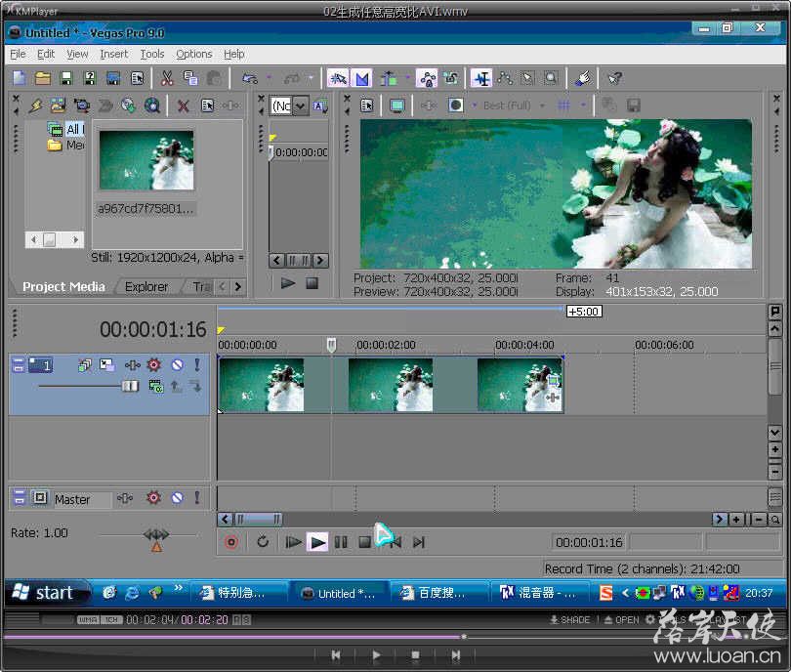The image size is (791, 672).
Task: Click the What's This Help icon
Action: [615, 78]
